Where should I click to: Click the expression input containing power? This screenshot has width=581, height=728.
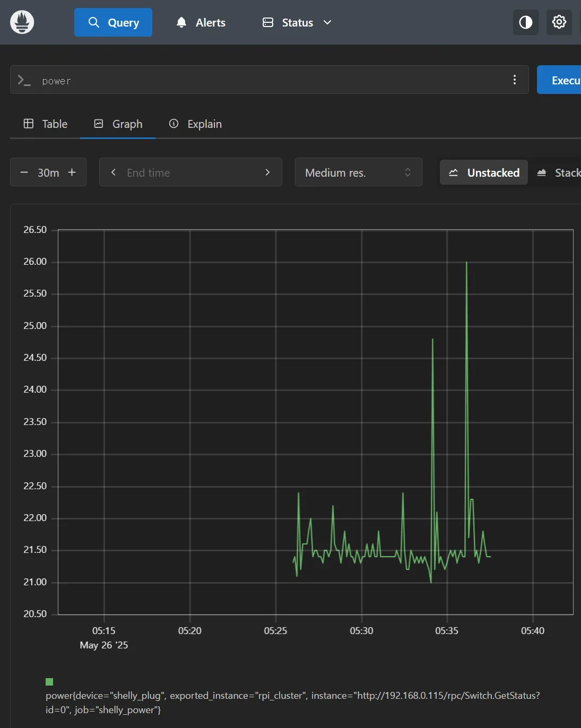tap(271, 81)
